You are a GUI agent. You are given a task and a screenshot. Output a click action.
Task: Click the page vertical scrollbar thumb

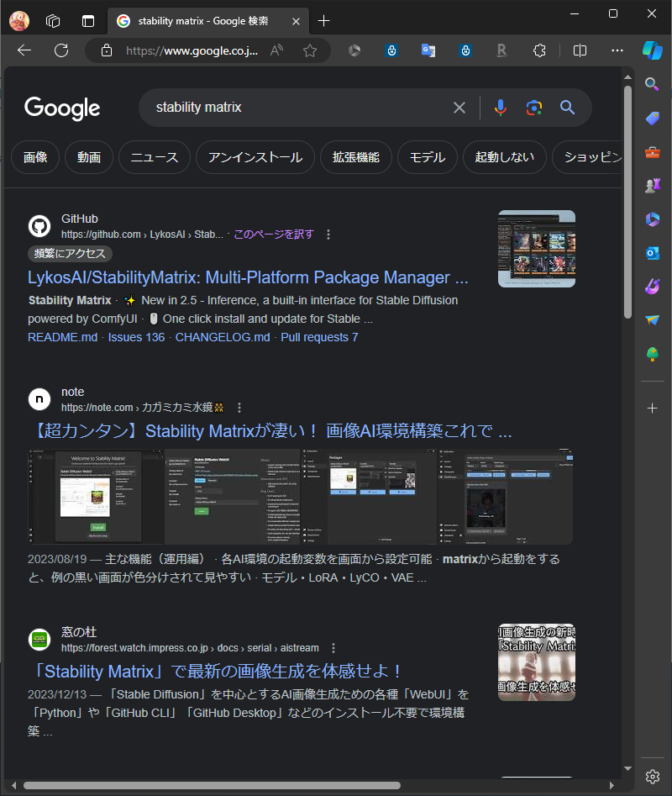coord(627,202)
